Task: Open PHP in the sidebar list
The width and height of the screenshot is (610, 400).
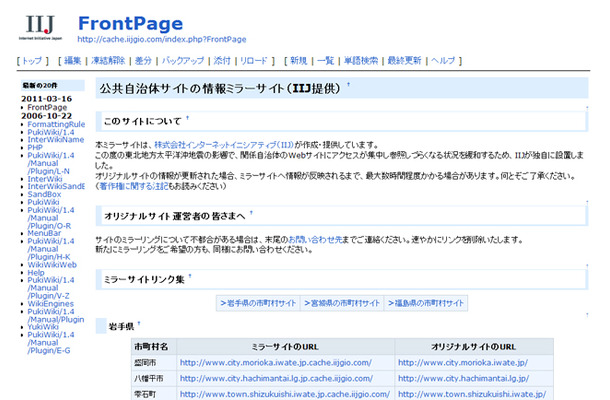Action: (x=35, y=147)
